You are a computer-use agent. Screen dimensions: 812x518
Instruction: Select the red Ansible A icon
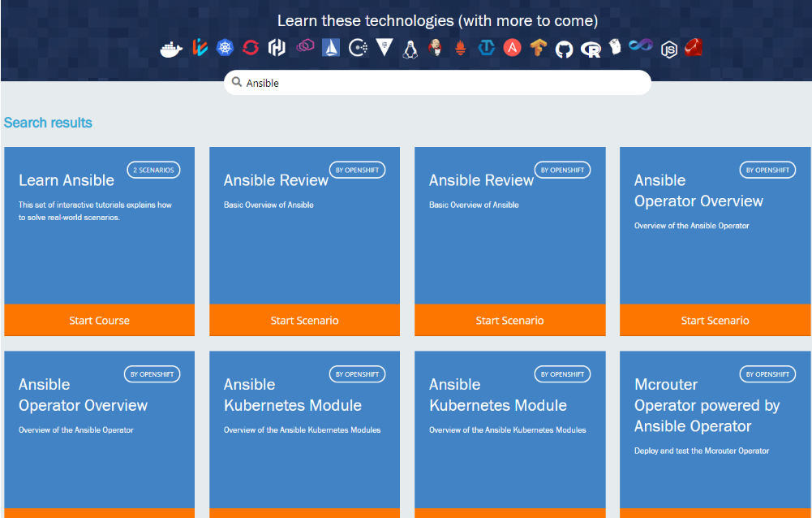[x=512, y=48]
